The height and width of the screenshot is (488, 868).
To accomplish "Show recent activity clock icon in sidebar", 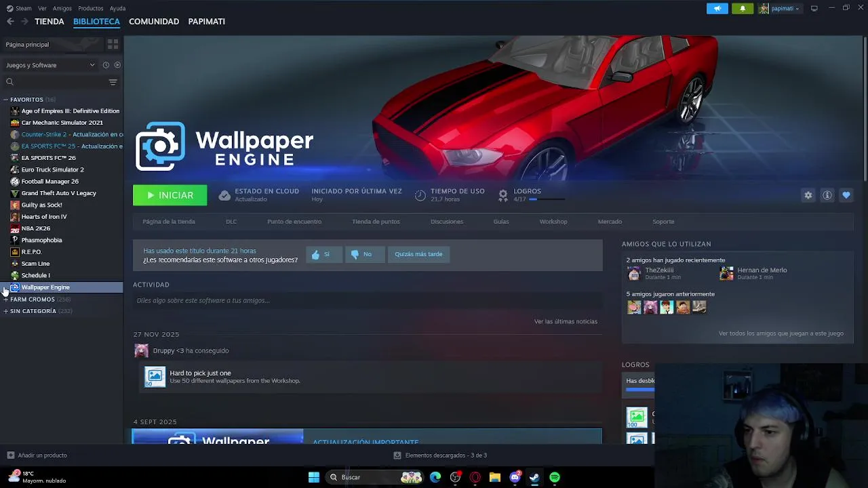I will 106,65.
